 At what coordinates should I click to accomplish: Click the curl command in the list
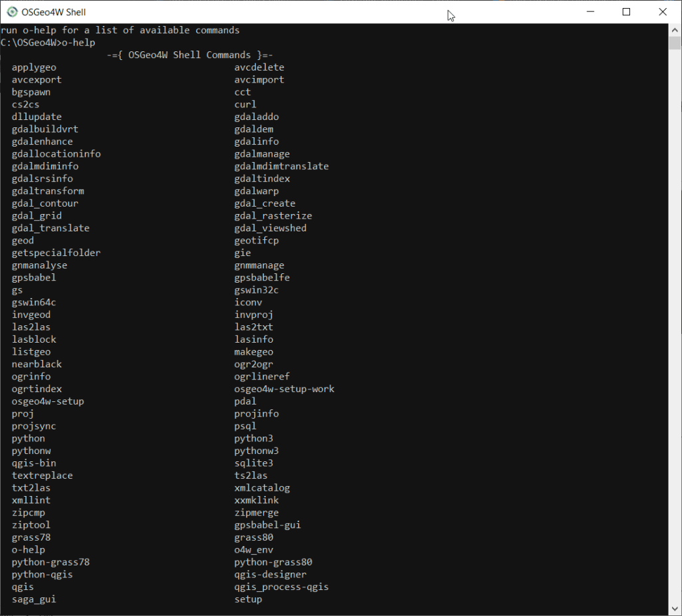tap(245, 104)
